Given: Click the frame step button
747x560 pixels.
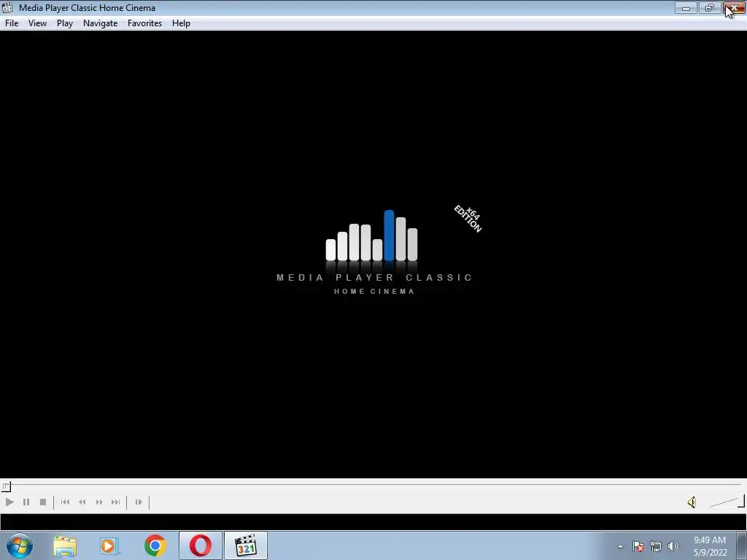Looking at the screenshot, I should coord(139,502).
